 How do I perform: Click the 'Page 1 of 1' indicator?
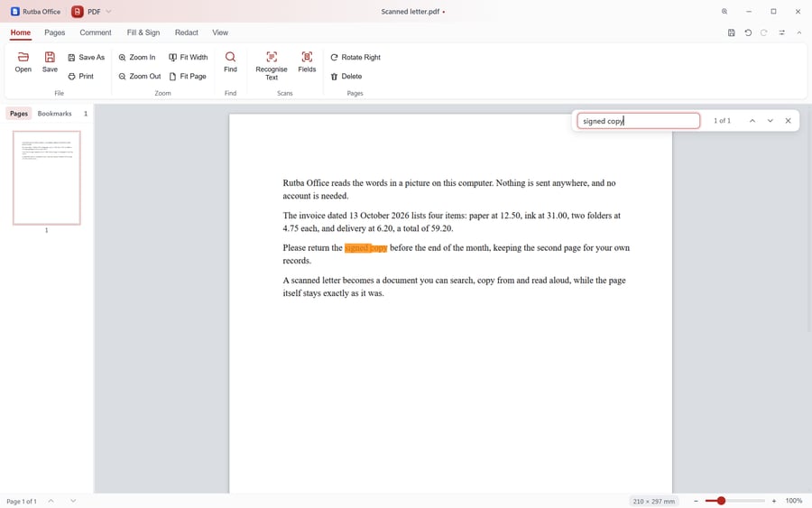pos(22,502)
